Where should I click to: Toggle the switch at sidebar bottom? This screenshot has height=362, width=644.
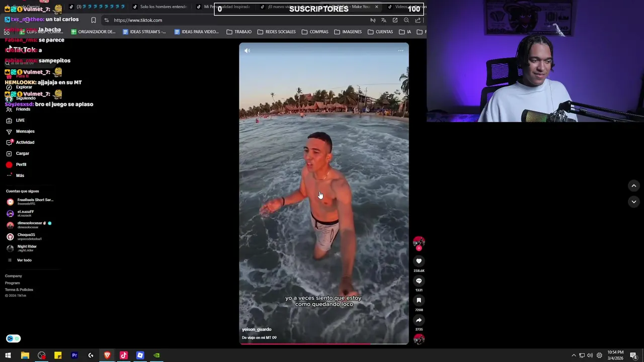coord(14,338)
